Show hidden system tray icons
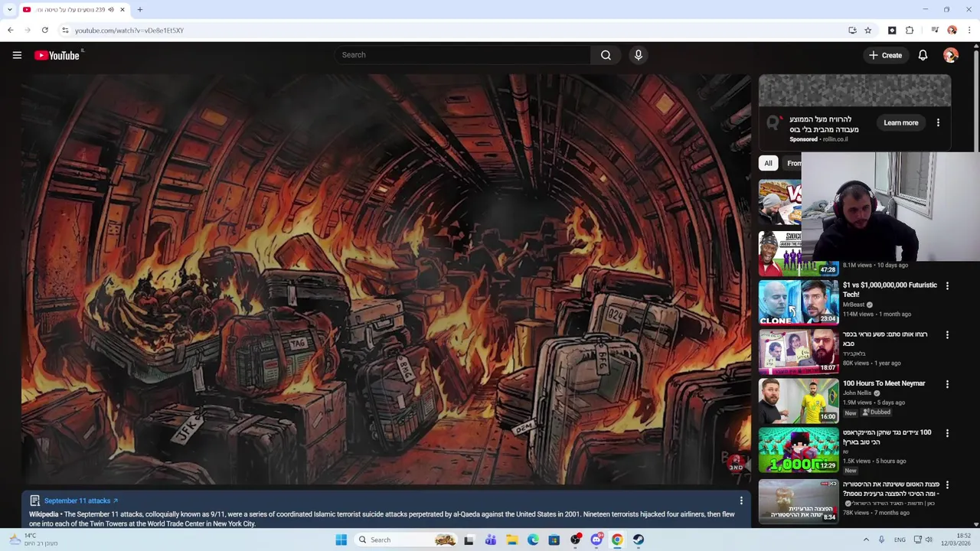 click(866, 540)
